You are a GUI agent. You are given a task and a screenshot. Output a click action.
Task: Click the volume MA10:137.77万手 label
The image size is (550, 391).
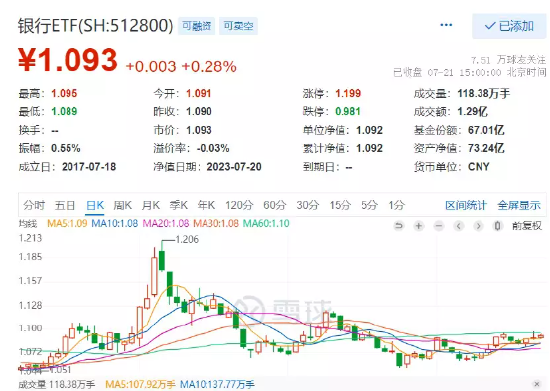coord(217,384)
